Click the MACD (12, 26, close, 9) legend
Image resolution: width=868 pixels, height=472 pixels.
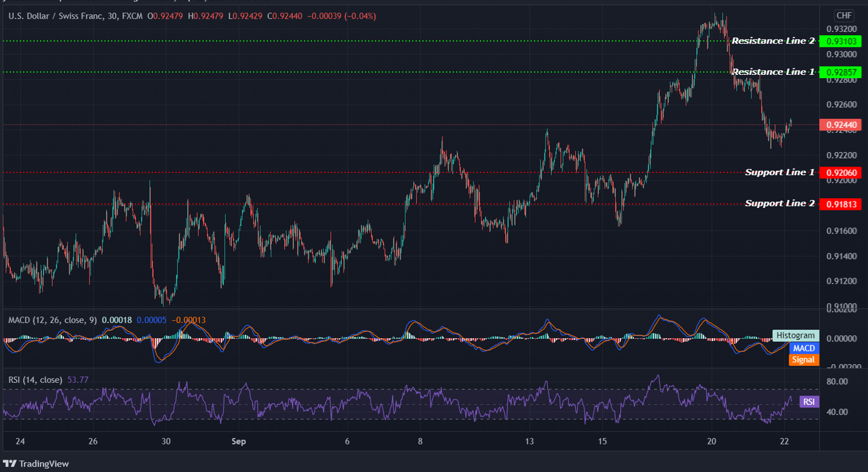(53, 320)
